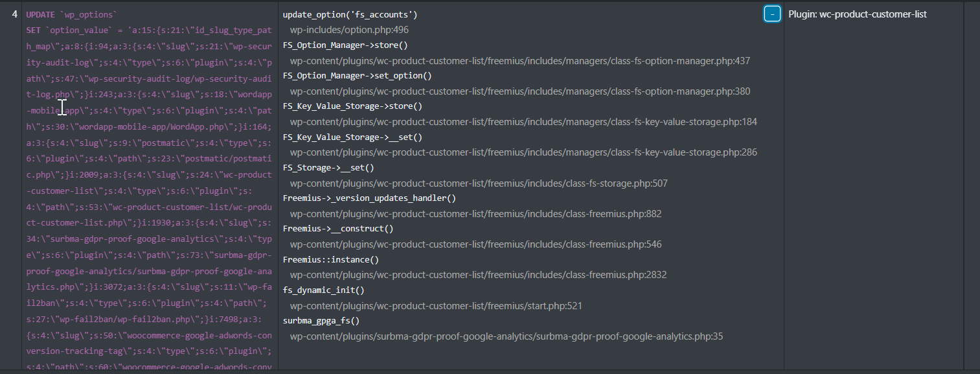
Task: Select class-freemius.php:546 file path
Action: (476, 244)
